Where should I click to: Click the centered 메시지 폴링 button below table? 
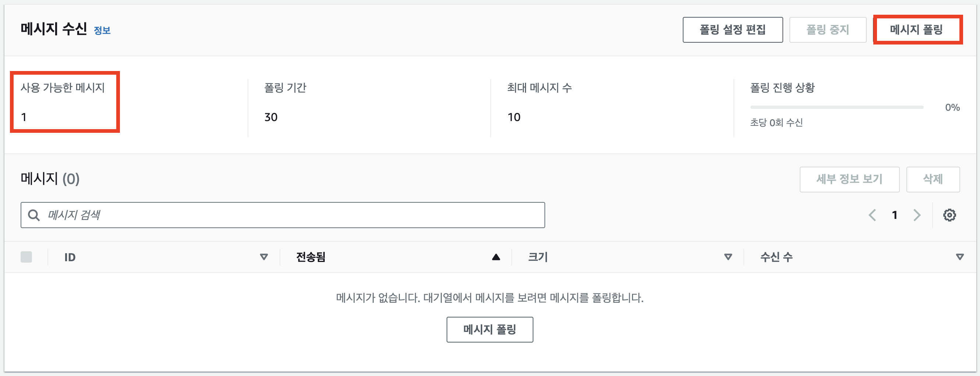tap(490, 330)
